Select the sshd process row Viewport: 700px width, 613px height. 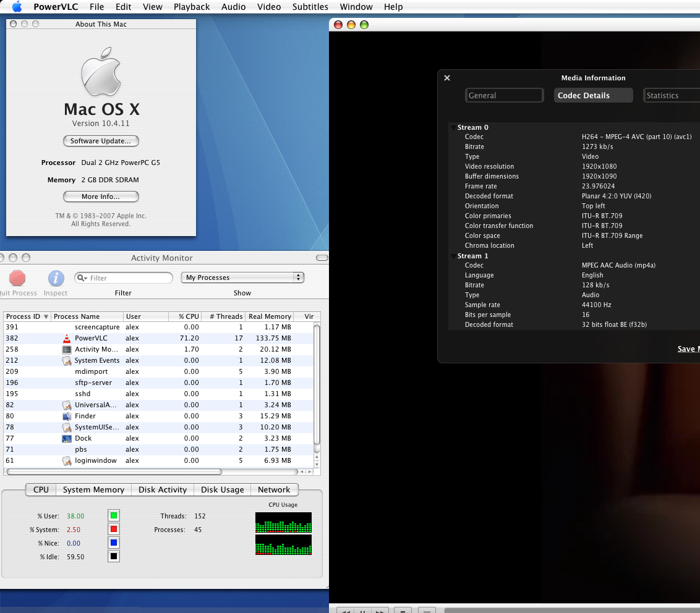pos(158,394)
